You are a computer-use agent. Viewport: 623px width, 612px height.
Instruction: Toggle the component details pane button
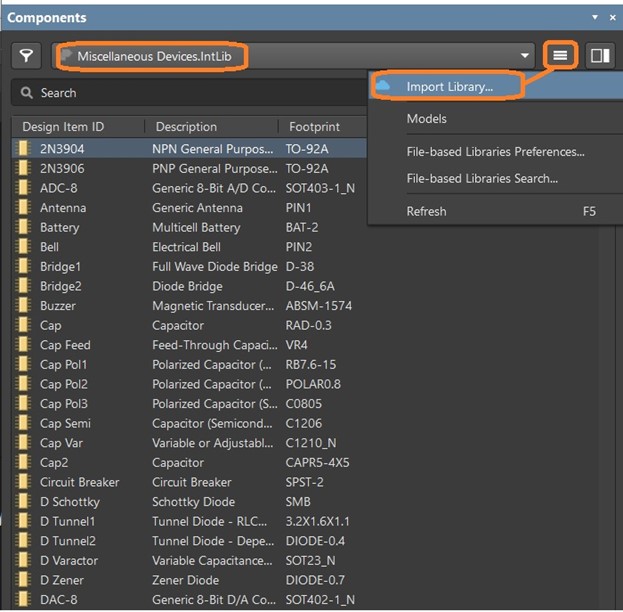pyautogui.click(x=600, y=56)
